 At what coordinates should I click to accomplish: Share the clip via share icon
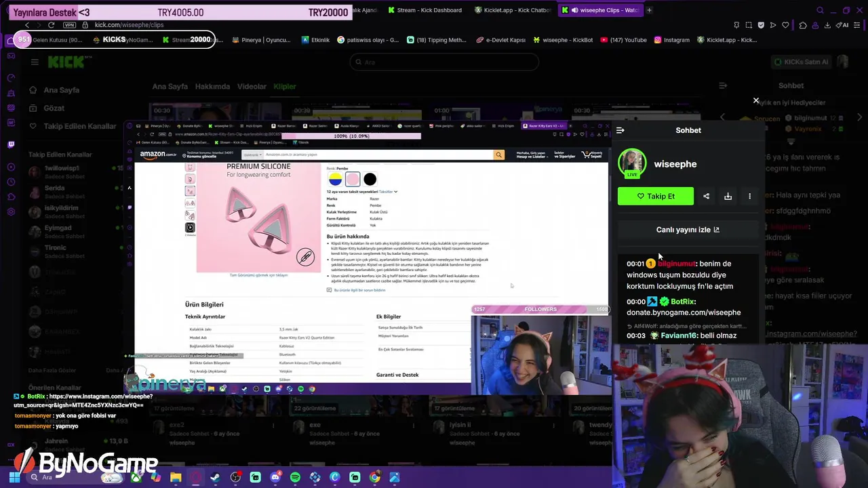[706, 197]
